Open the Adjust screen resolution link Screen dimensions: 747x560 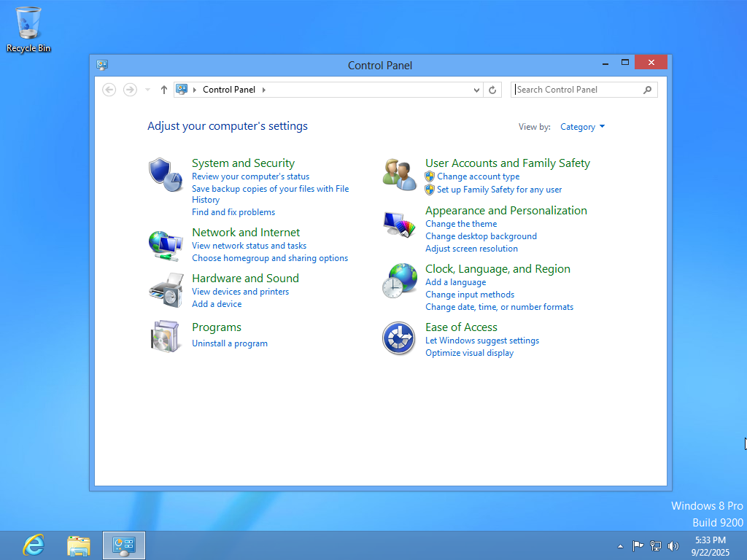471,249
